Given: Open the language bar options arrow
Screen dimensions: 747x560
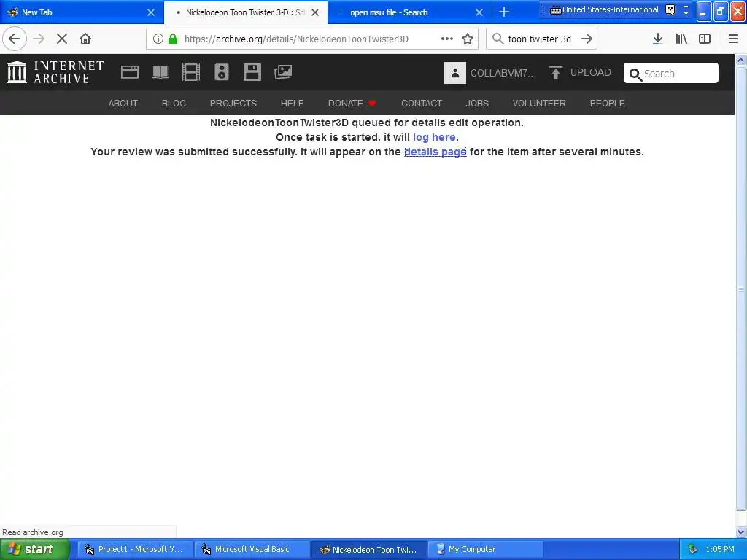Looking at the screenshot, I should (x=686, y=13).
